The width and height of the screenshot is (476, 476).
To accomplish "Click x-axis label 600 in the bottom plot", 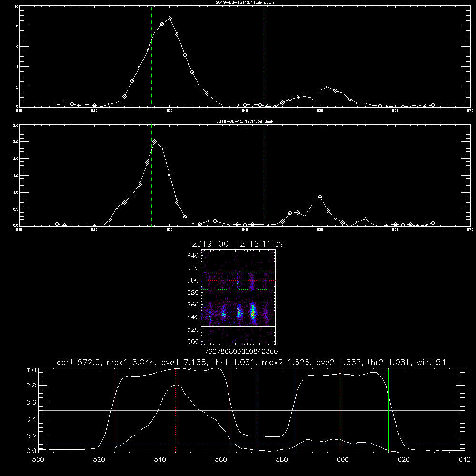I will coord(343,460).
